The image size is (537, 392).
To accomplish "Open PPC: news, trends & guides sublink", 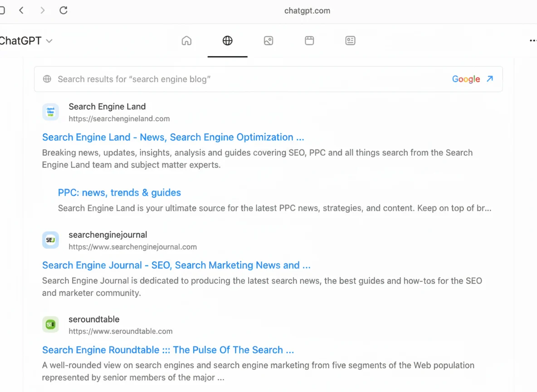I will click(119, 192).
